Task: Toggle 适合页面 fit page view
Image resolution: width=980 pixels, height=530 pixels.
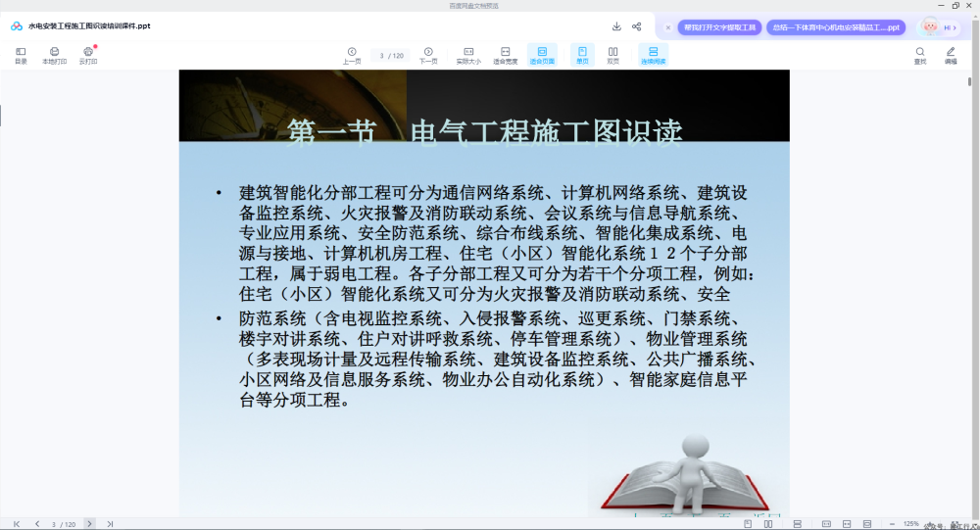Action: point(542,55)
